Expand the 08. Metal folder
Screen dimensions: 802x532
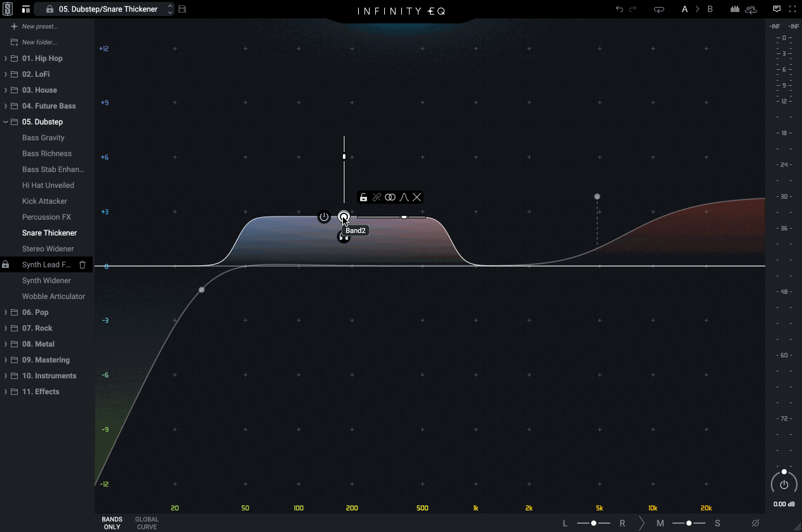pos(6,344)
